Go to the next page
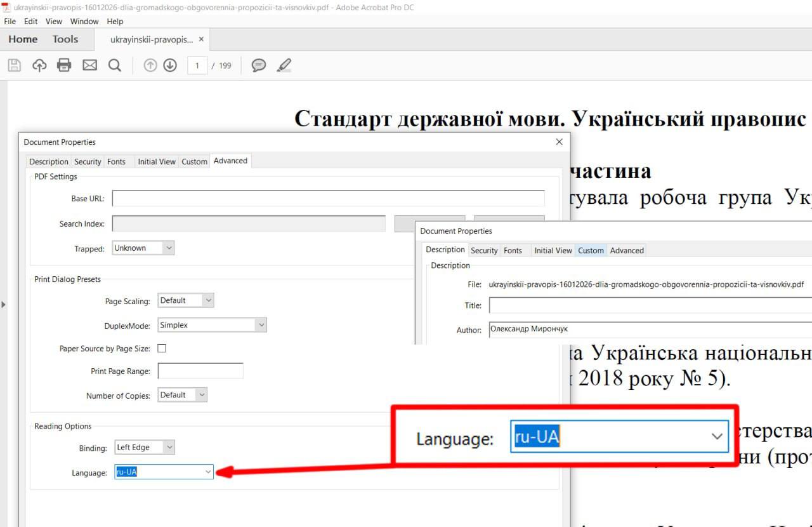This screenshot has width=812, height=527. click(x=170, y=65)
